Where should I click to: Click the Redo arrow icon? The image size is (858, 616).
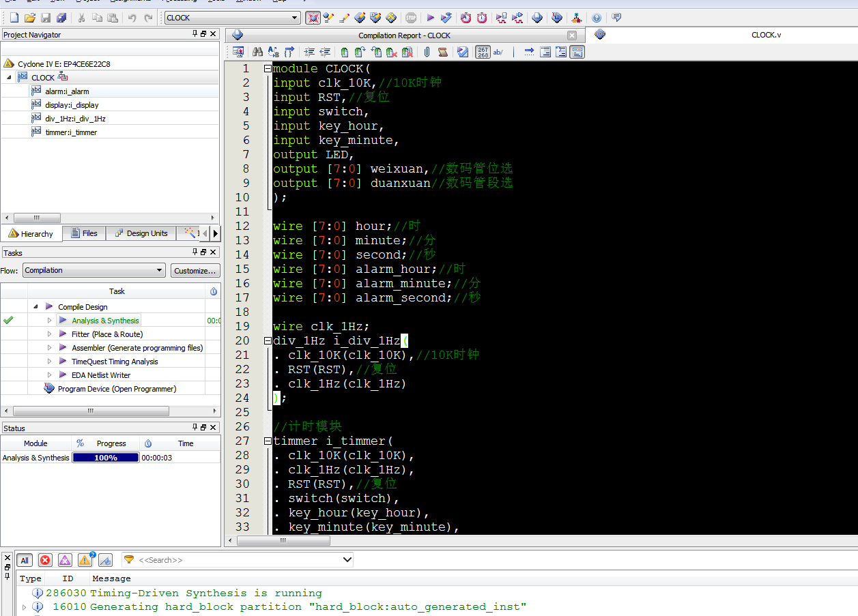tap(148, 18)
